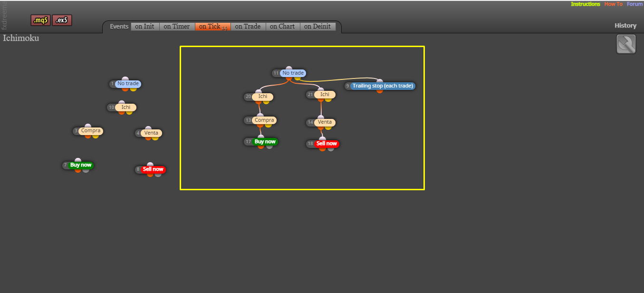Click yellow output connector of block 4 Venta

click(155, 138)
